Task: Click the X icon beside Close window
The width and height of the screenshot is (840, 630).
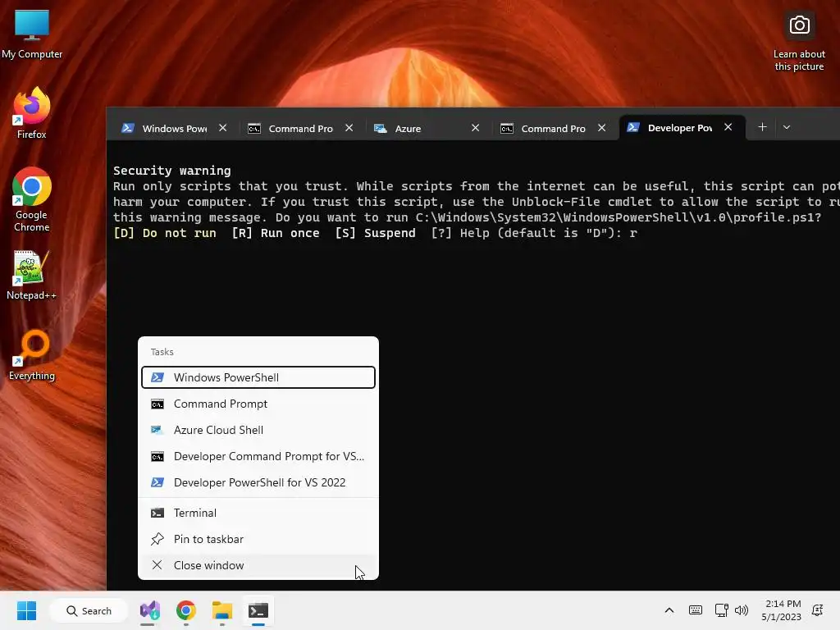Action: (157, 565)
